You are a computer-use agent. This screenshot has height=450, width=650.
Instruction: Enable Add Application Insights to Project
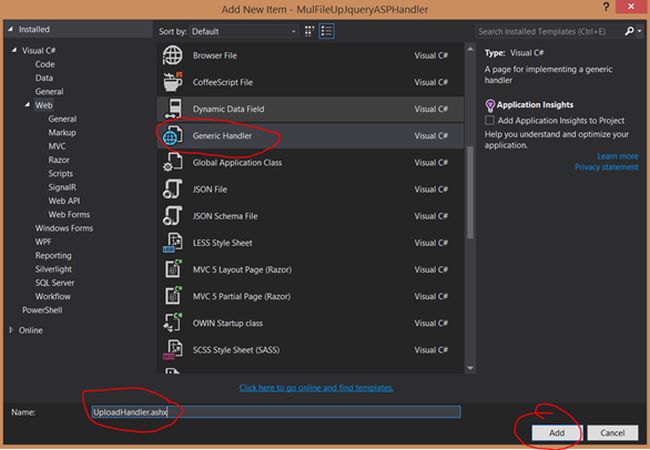coord(490,120)
